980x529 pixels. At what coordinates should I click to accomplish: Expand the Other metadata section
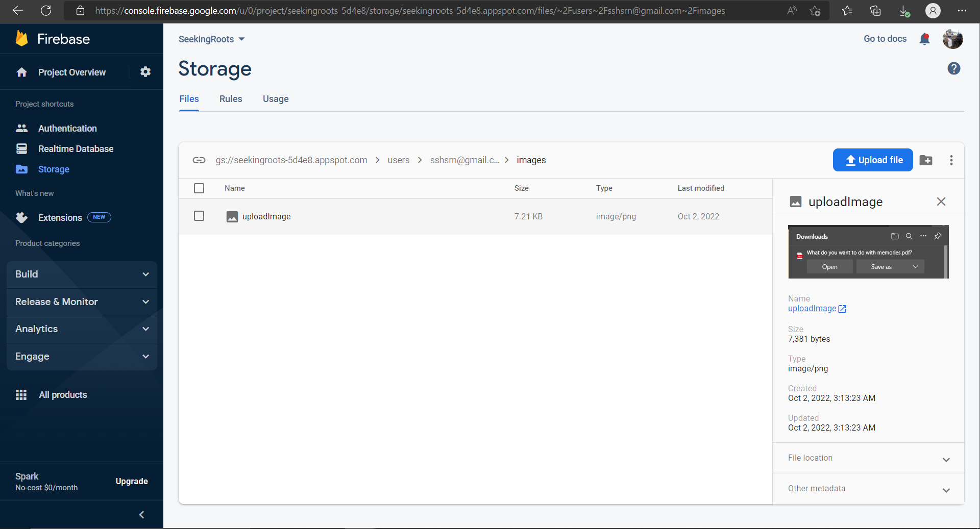pos(868,489)
